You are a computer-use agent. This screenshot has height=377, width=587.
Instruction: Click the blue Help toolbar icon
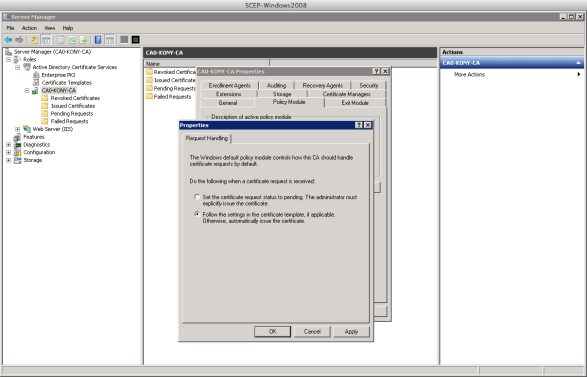[98, 40]
